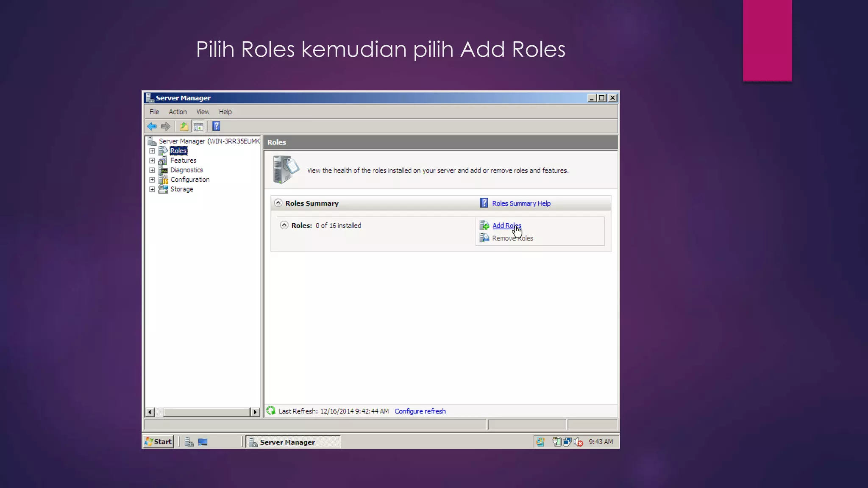Click the Last Refresh timestamp text
The height and width of the screenshot is (488, 868).
(x=334, y=411)
